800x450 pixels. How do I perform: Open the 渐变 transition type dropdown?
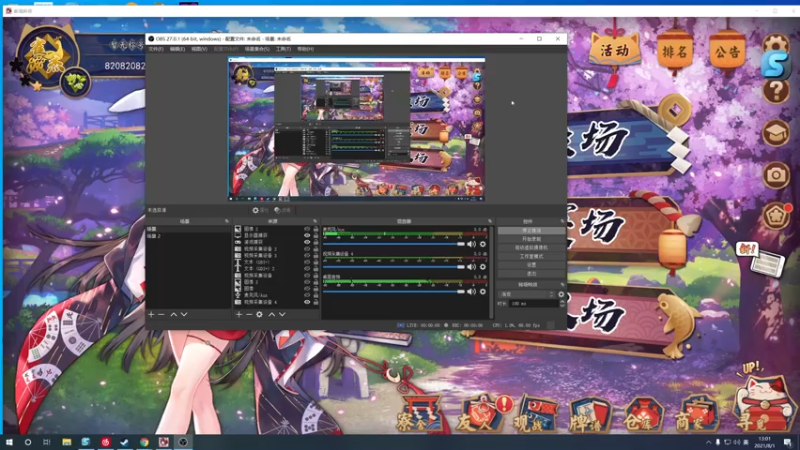point(527,294)
